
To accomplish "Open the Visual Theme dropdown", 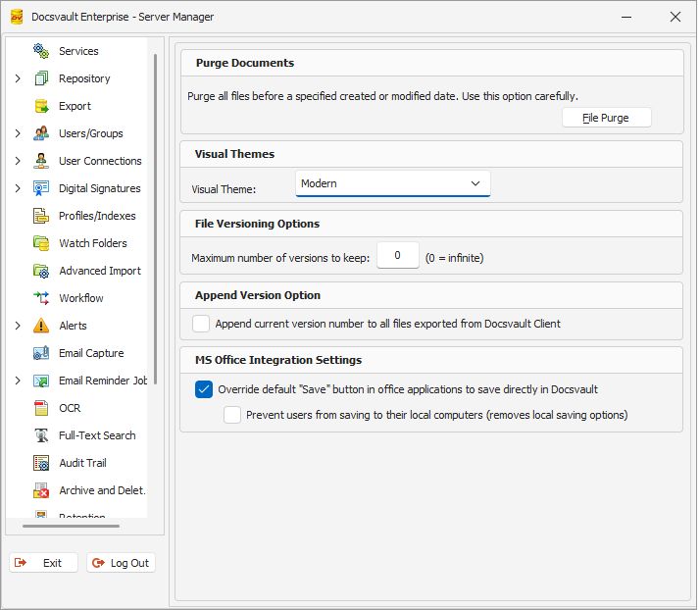I will click(x=392, y=183).
